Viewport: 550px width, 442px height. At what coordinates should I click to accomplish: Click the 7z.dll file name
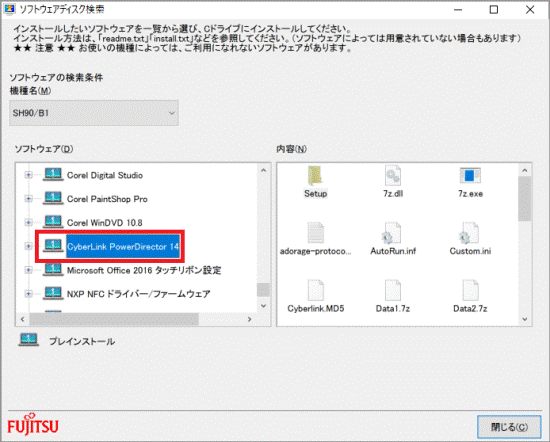pos(393,194)
